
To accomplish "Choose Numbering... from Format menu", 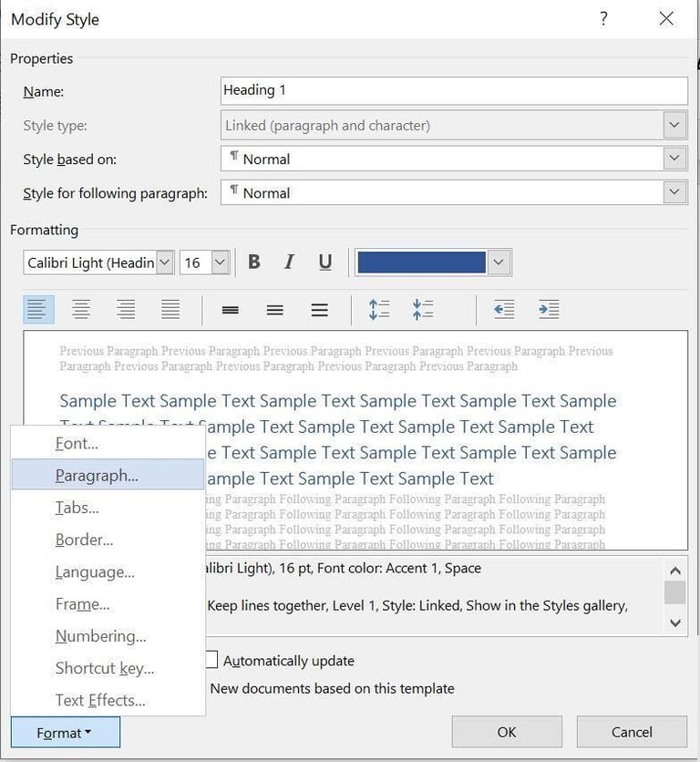I will click(100, 636).
